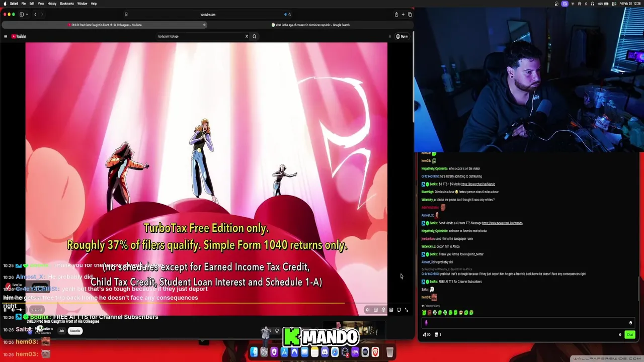Image resolution: width=644 pixels, height=362 pixels.
Task: Open the www.powerchat.live/mando TTS link
Action: pyautogui.click(x=502, y=223)
